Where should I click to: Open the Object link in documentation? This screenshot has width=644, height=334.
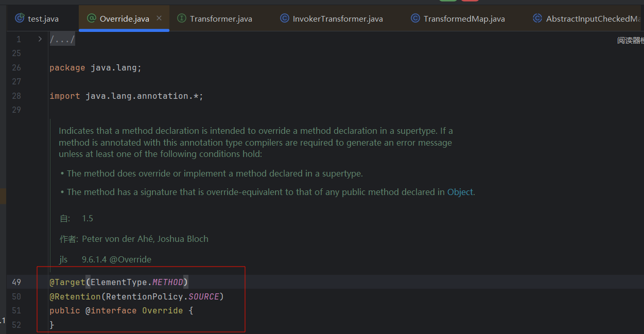(x=460, y=192)
